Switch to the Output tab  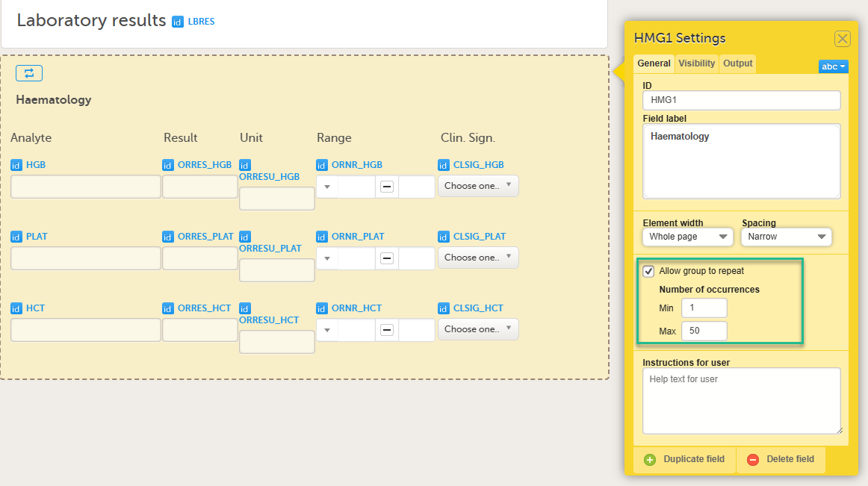click(737, 63)
